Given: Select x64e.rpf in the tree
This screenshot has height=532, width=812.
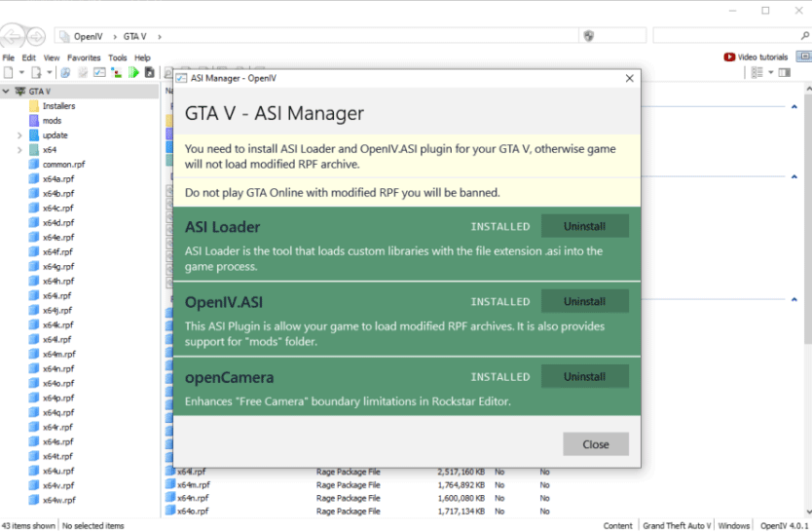Looking at the screenshot, I should click(x=58, y=237).
